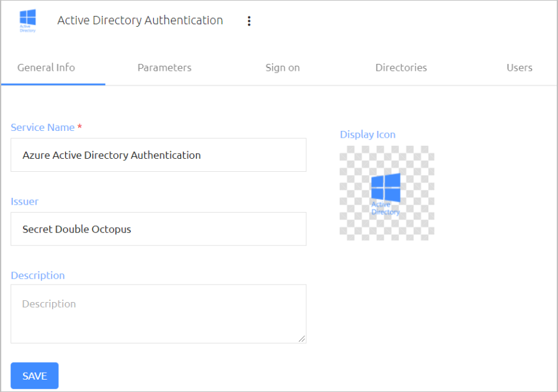Go to the Directories tab
558x392 pixels.
tap(401, 68)
